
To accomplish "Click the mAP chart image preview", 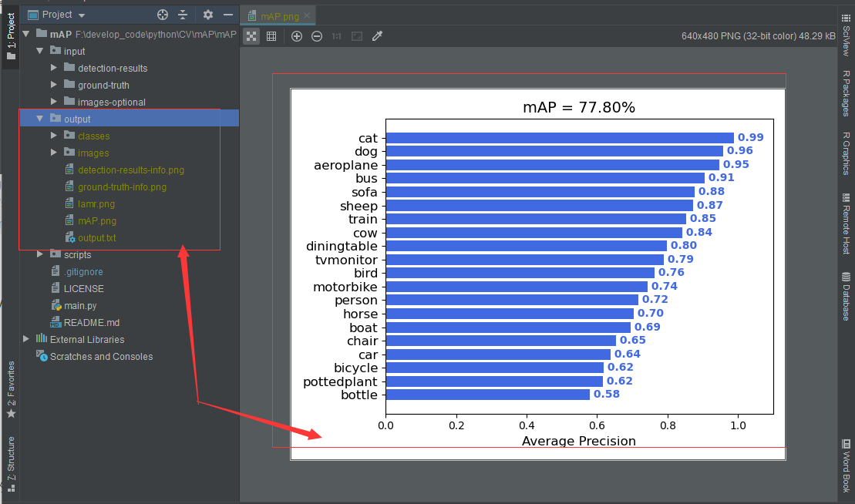I will (538, 274).
